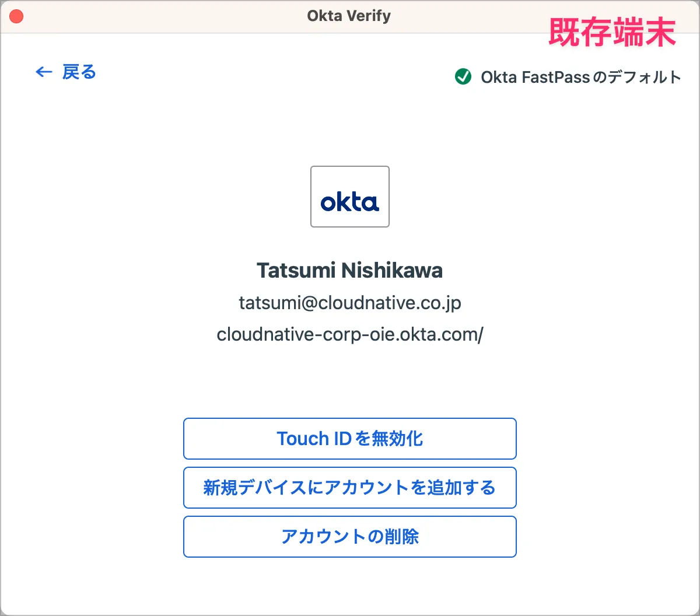Click the first name Tatsumi
Viewport: 700px width, 616px height.
click(295, 270)
